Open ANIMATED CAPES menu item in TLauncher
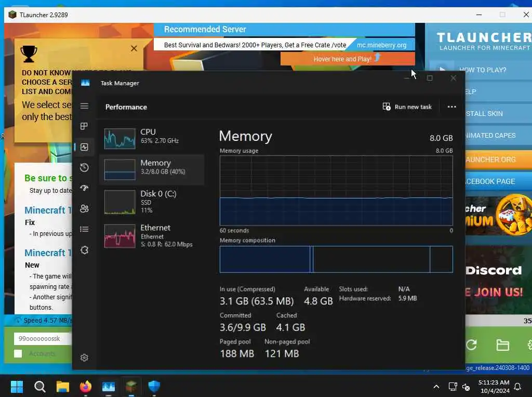532x397 pixels. [x=499, y=136]
